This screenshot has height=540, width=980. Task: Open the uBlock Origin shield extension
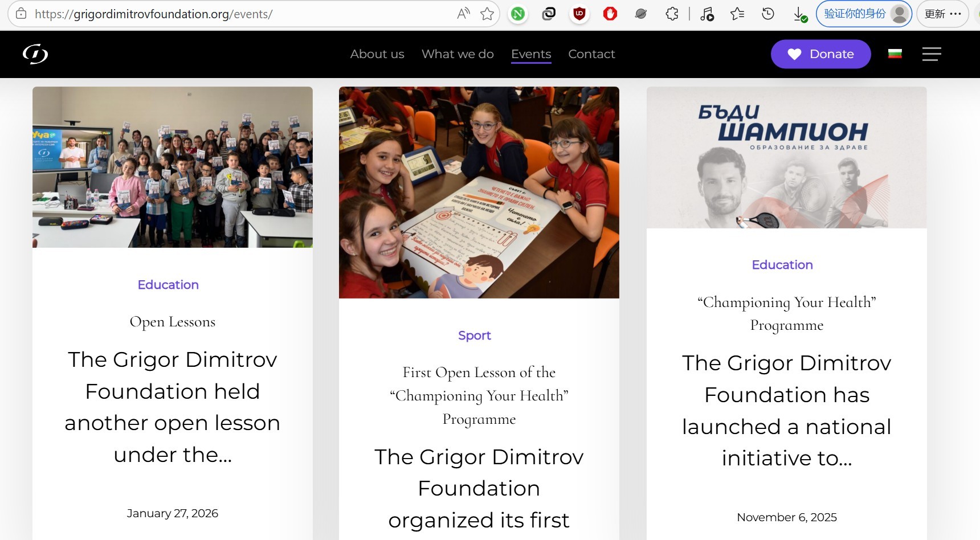579,14
